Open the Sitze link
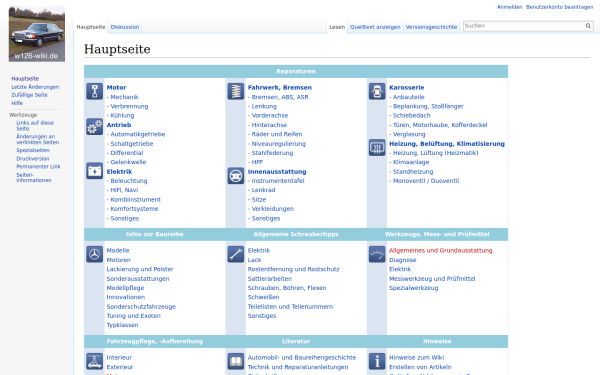 click(x=259, y=199)
